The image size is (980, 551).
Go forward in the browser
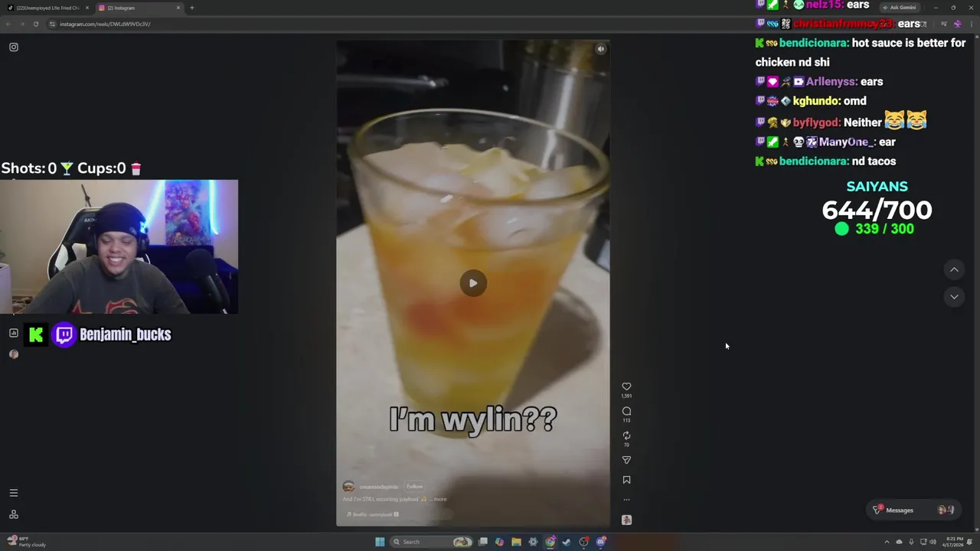(x=22, y=24)
